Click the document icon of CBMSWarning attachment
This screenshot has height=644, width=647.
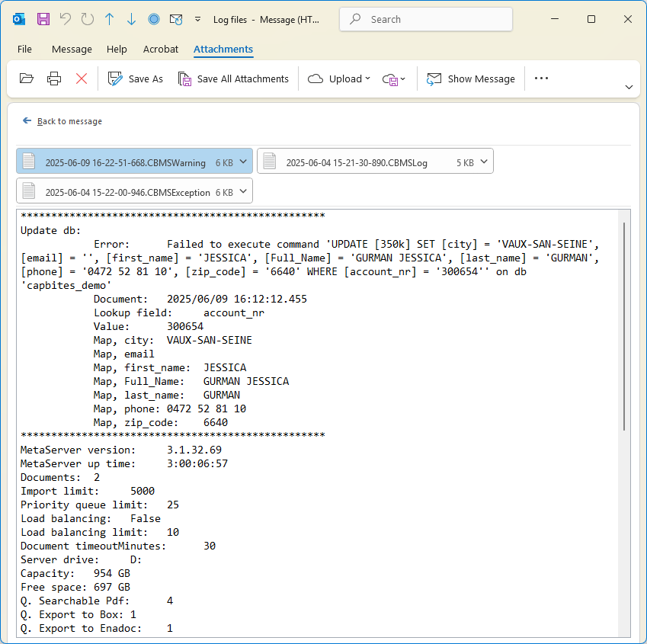pyautogui.click(x=28, y=161)
